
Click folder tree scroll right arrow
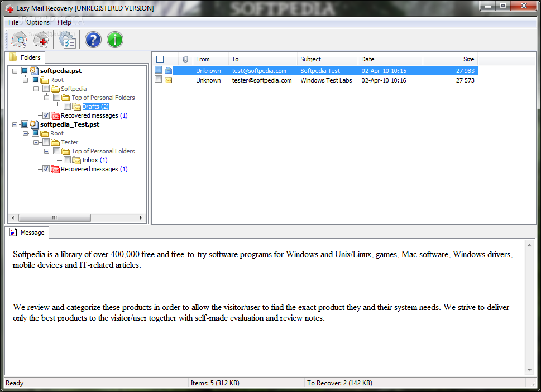pyautogui.click(x=141, y=217)
